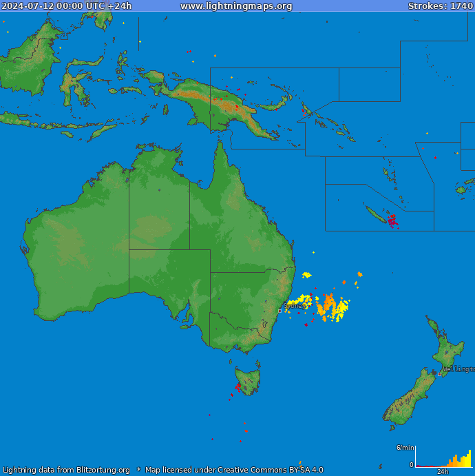Click the 24h label under the histogram
This screenshot has height=476, width=475.
[x=443, y=472]
